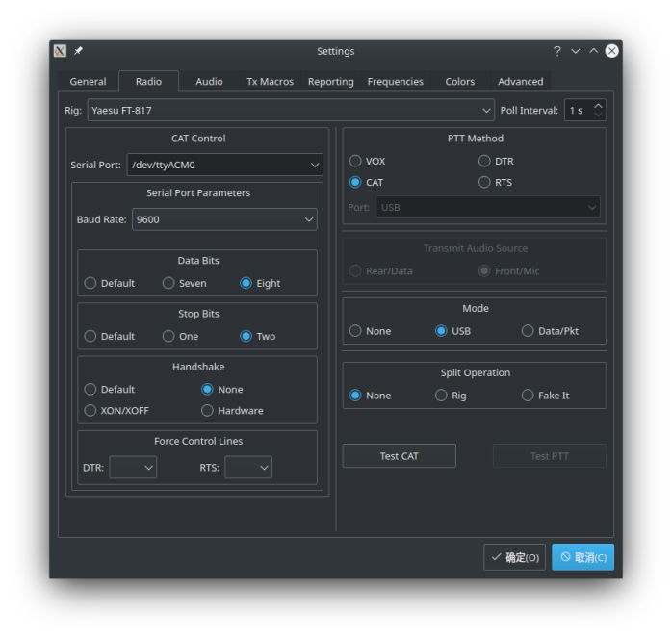The image size is (672, 638).
Task: Open the DTR force control dropdown
Action: coord(133,468)
